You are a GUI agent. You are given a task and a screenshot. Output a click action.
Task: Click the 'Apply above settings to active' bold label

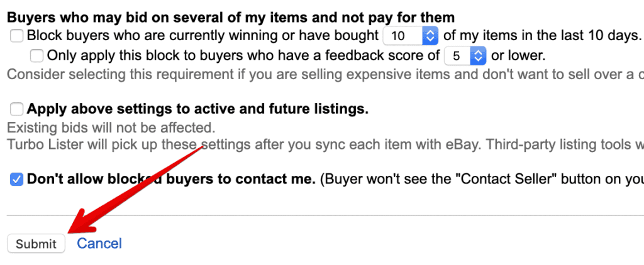pos(197,109)
